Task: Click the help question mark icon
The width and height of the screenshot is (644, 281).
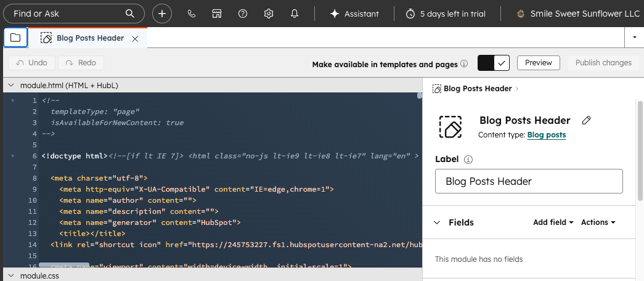Action: [243, 14]
